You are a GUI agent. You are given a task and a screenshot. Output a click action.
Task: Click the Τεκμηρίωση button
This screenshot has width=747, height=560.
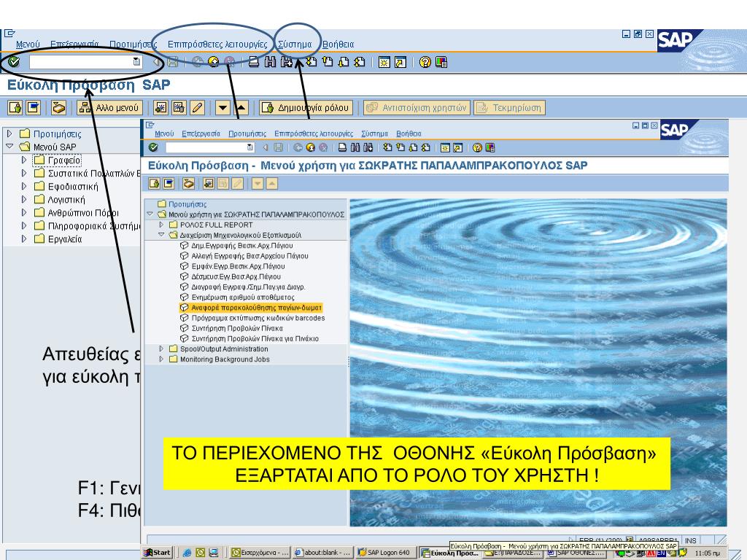508,108
